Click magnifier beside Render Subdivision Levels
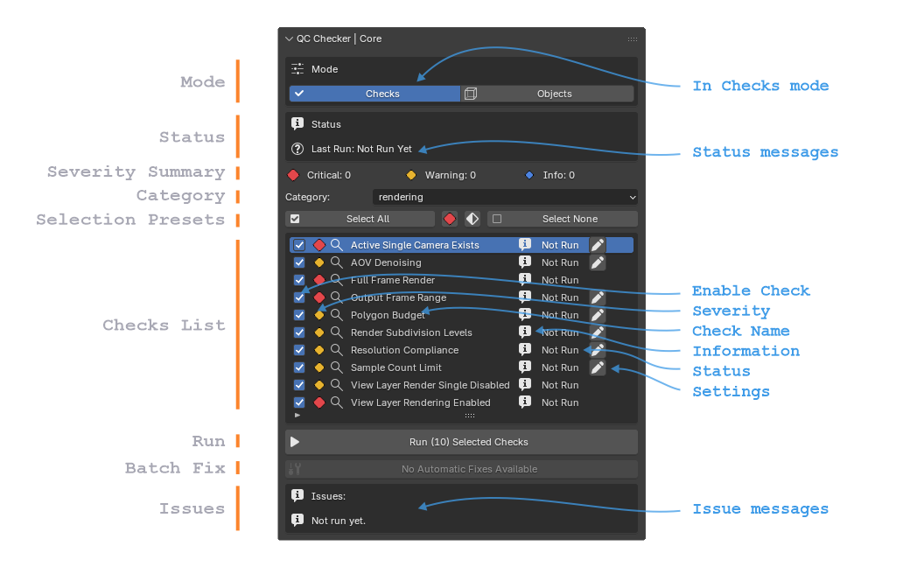 (x=337, y=332)
